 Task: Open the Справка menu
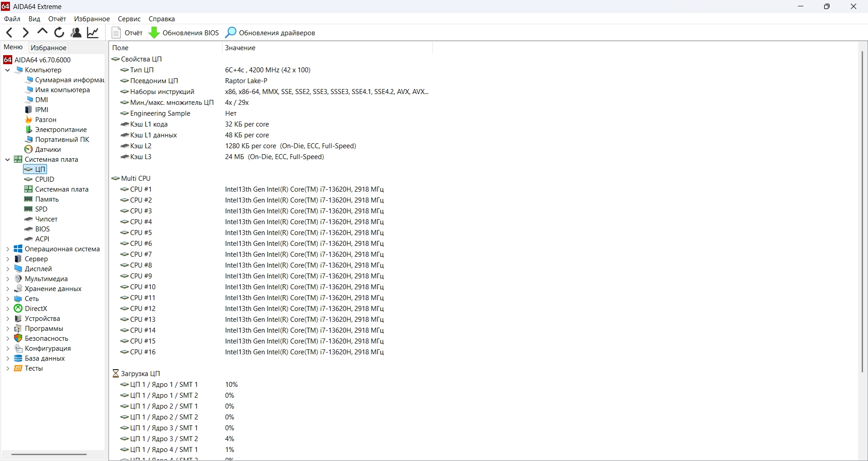[x=162, y=19]
